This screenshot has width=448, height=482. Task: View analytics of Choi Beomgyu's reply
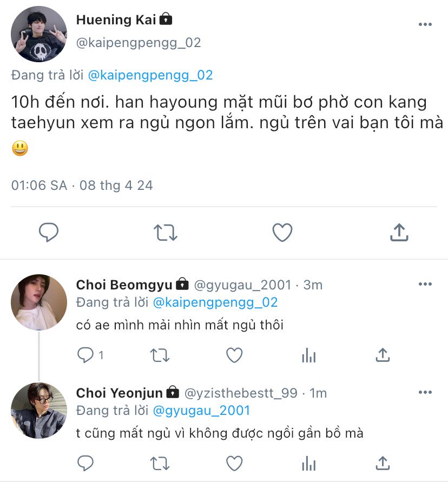[309, 355]
